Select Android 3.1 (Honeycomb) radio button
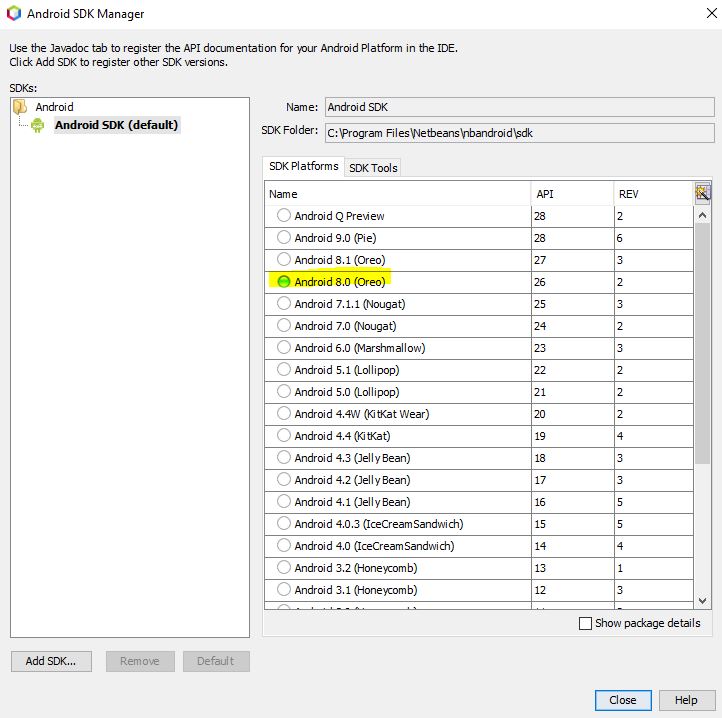This screenshot has width=722, height=718. point(284,589)
